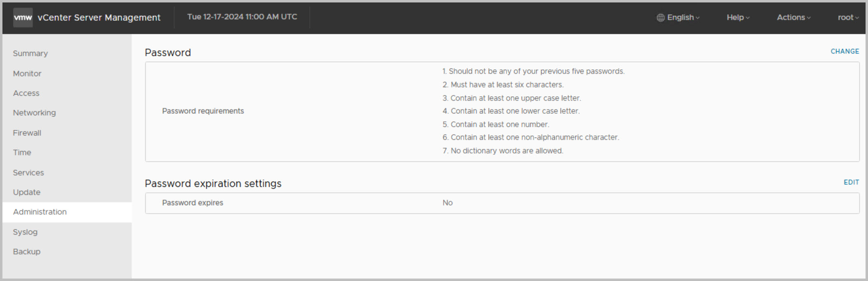View the Services page

click(x=28, y=173)
